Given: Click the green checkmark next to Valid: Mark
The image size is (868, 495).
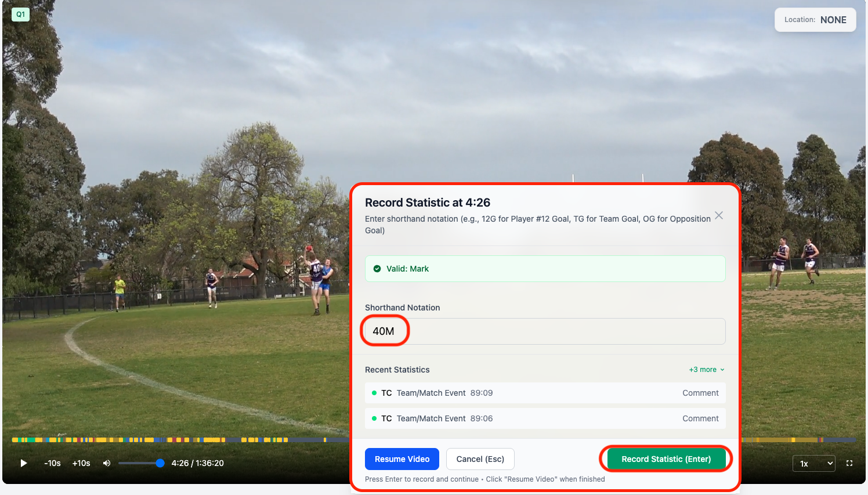Looking at the screenshot, I should [x=377, y=269].
